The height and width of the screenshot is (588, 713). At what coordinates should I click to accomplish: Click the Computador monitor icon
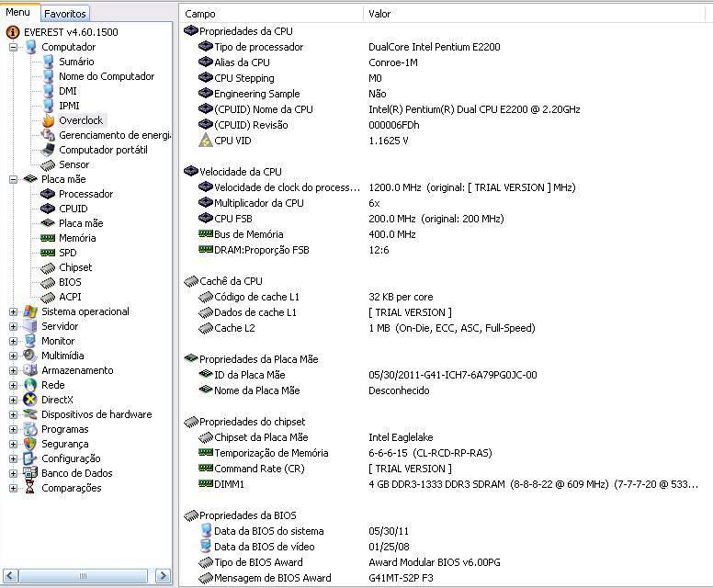coord(31,47)
